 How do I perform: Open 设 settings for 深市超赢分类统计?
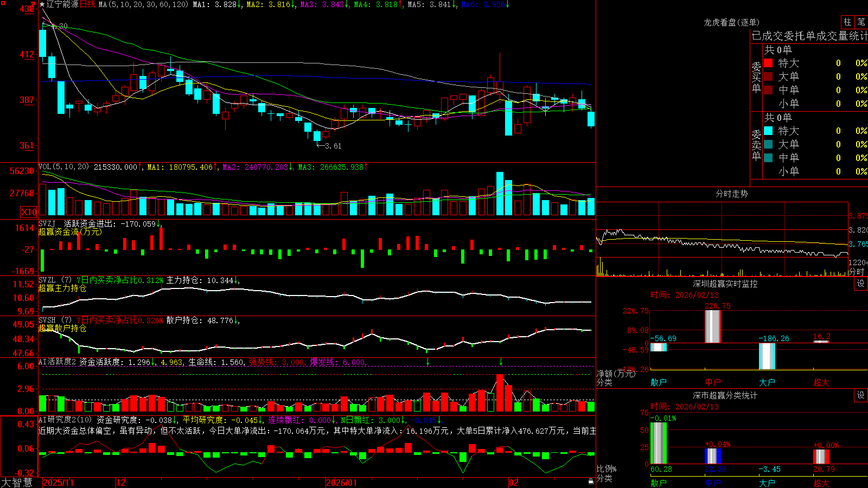[861, 395]
